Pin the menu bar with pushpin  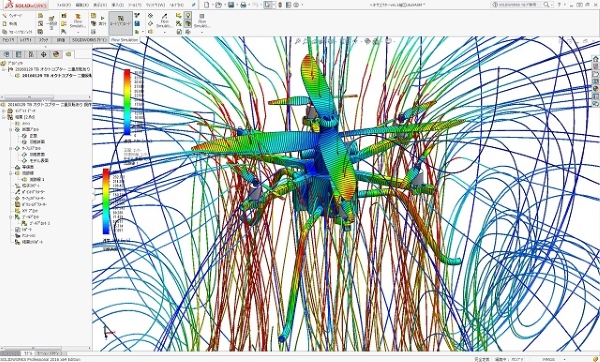pos(194,5)
